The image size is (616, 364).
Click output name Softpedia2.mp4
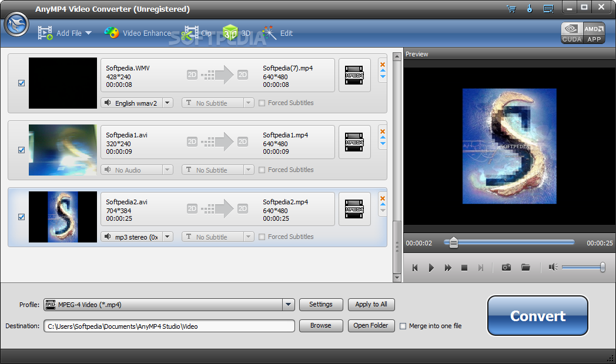(286, 201)
